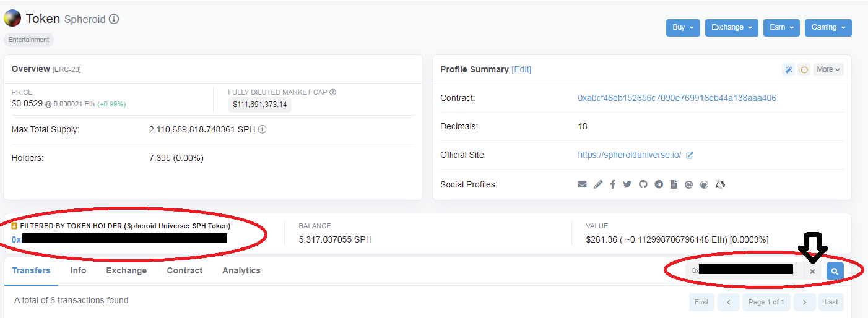Go to First page
This screenshot has height=318, width=868.
click(701, 302)
